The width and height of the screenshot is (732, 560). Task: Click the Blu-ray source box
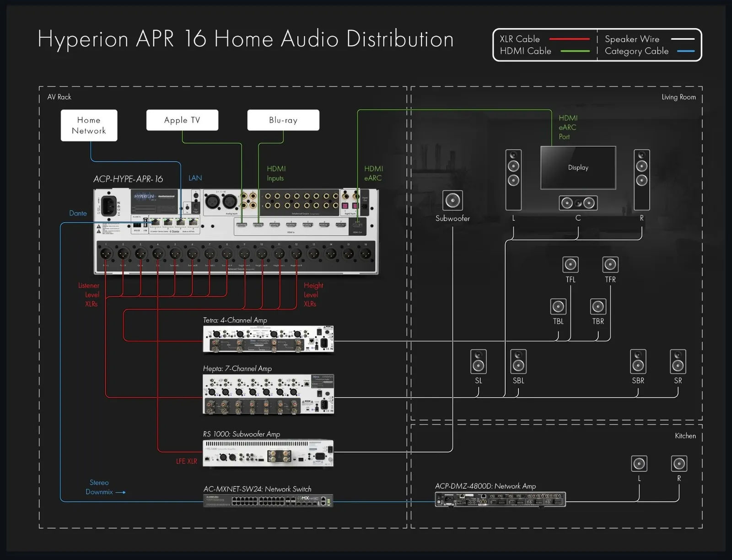coord(283,120)
